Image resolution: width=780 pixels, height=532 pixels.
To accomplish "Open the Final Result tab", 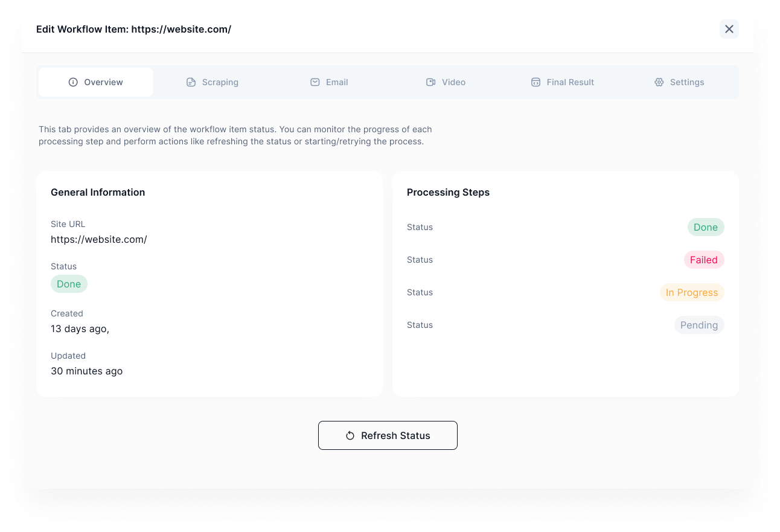I will pyautogui.click(x=562, y=82).
